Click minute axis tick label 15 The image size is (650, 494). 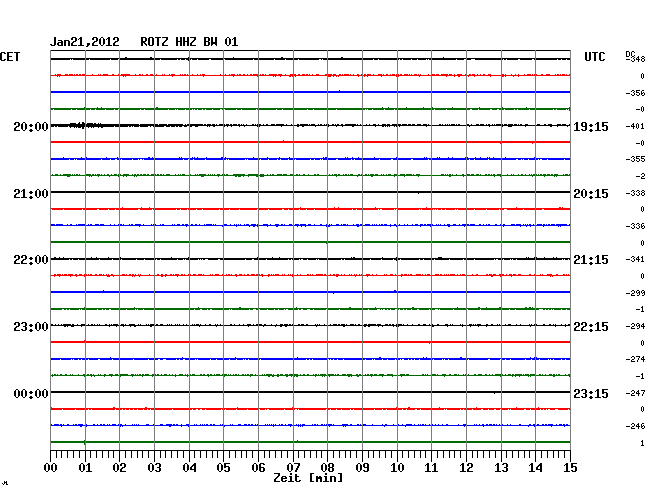pos(570,468)
